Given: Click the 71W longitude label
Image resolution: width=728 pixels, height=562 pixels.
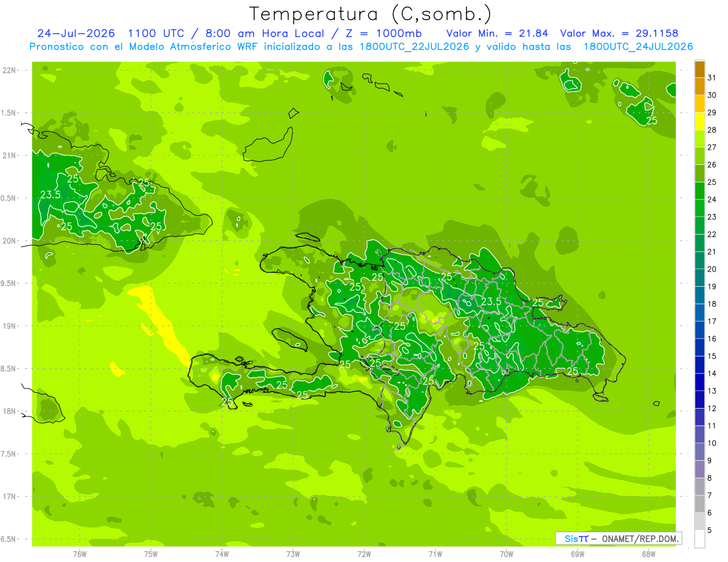Looking at the screenshot, I should pyautogui.click(x=435, y=554).
